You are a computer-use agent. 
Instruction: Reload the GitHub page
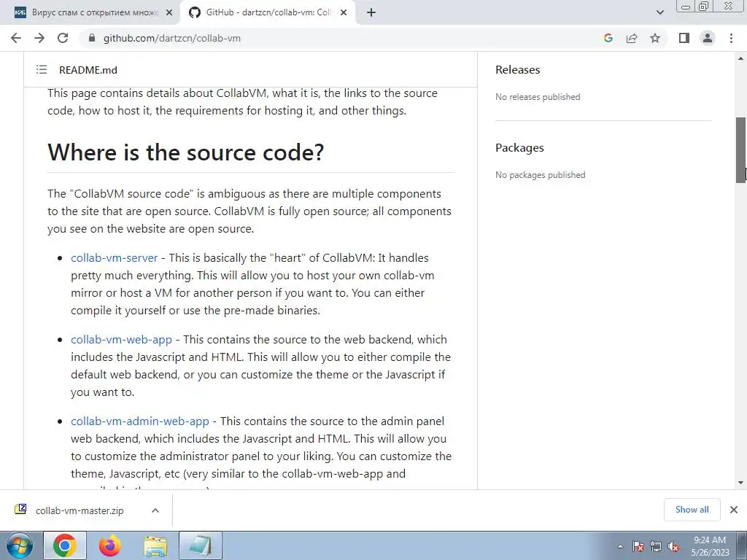[63, 38]
